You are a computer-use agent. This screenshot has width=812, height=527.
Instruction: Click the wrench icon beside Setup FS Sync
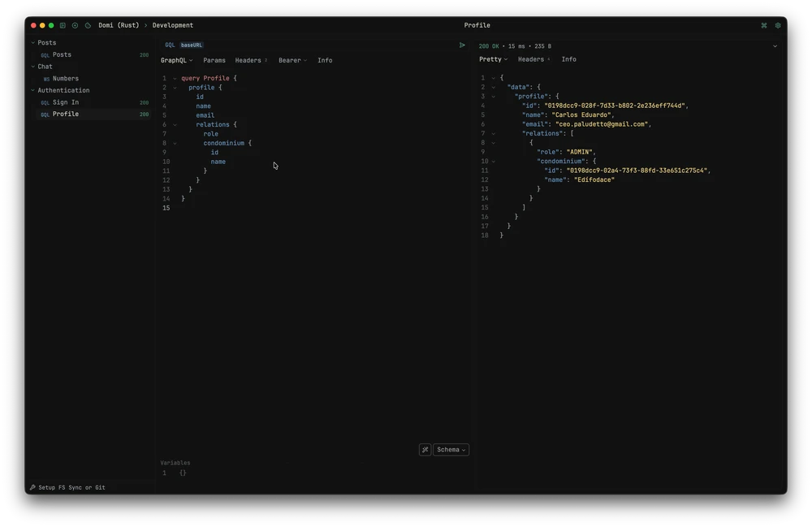pyautogui.click(x=32, y=488)
